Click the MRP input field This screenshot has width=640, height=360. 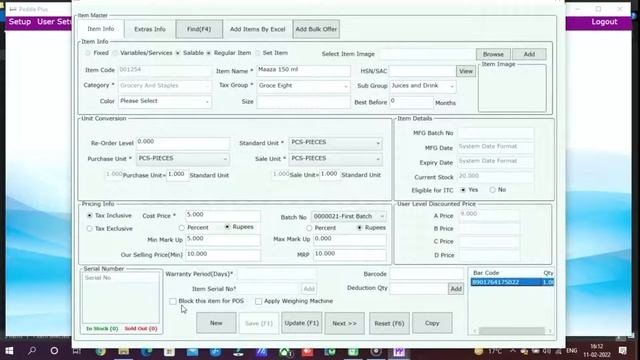pos(349,255)
